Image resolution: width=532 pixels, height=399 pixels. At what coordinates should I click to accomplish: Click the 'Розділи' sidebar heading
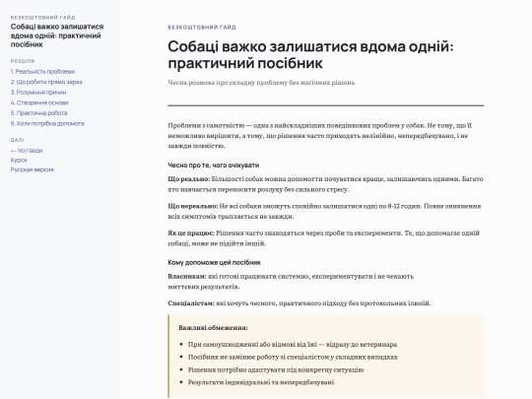click(x=23, y=61)
